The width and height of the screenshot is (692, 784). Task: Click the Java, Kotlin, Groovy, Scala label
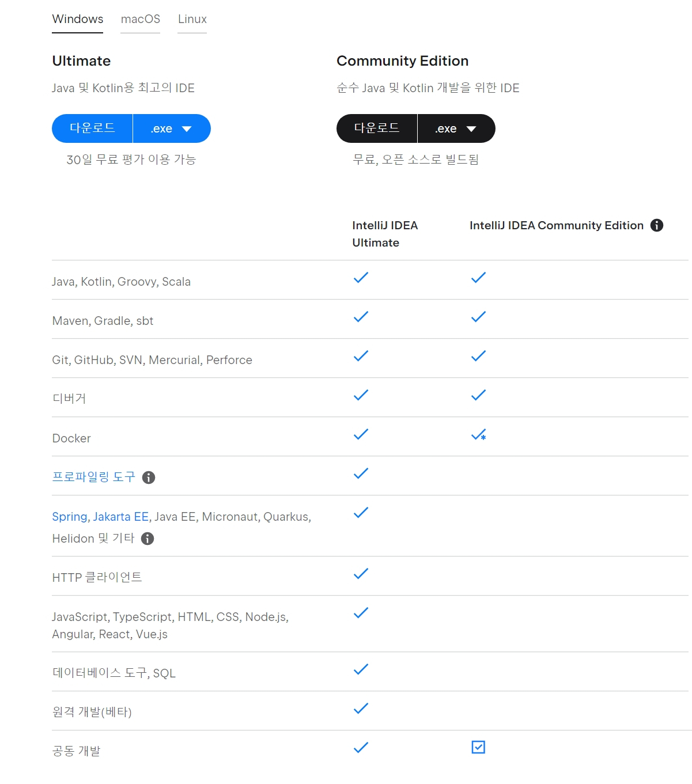click(121, 282)
